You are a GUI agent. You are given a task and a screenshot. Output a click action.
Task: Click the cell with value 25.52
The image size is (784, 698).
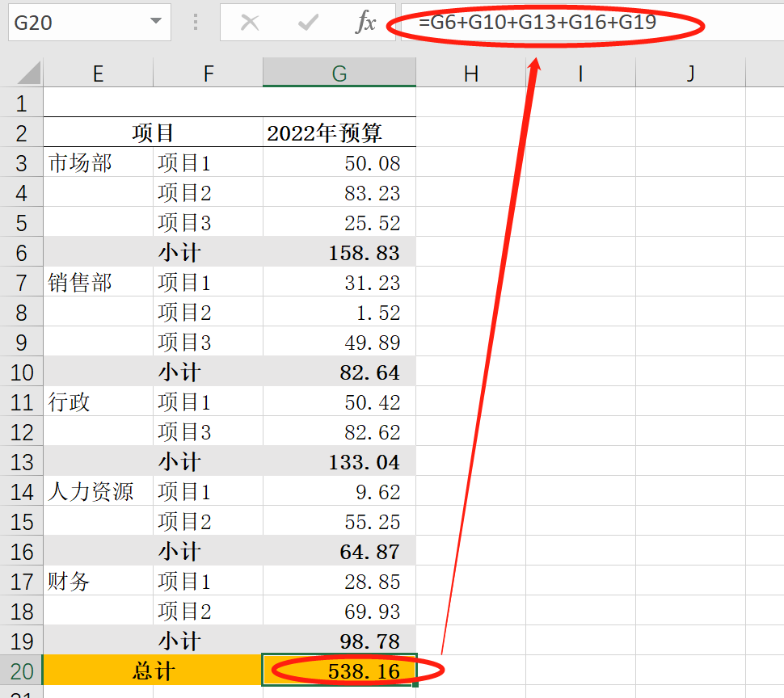pos(339,222)
